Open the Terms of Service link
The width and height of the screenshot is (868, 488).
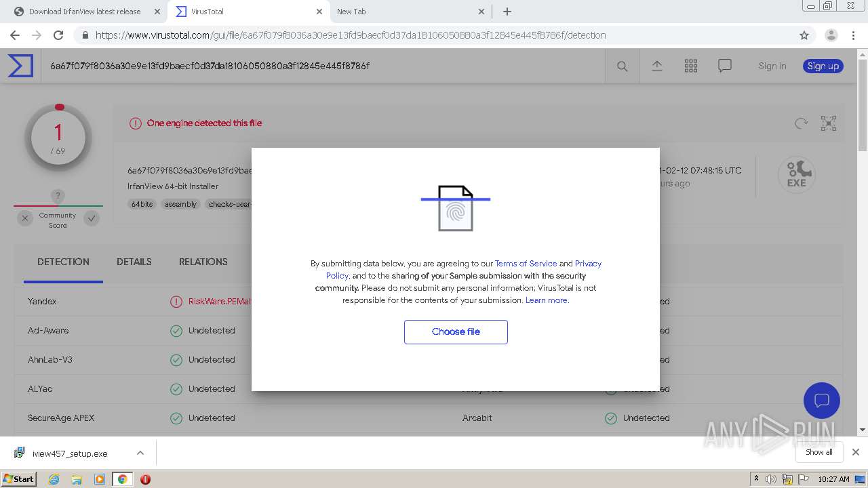pos(526,264)
